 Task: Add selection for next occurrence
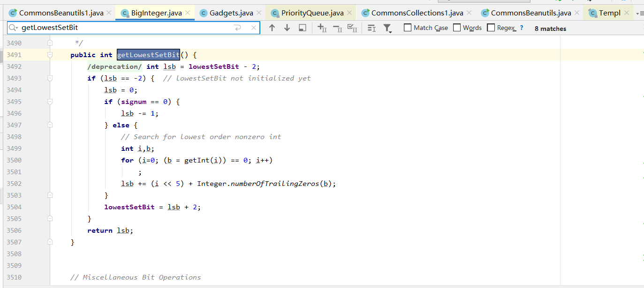point(322,28)
